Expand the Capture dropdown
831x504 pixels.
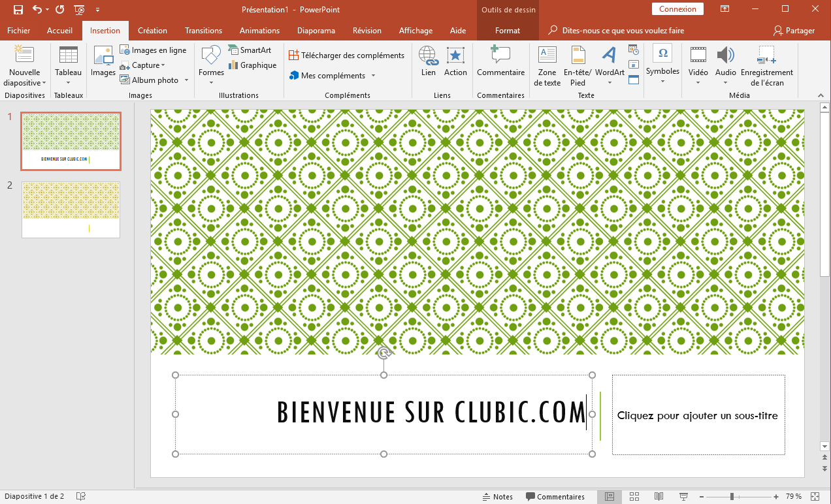tap(163, 65)
